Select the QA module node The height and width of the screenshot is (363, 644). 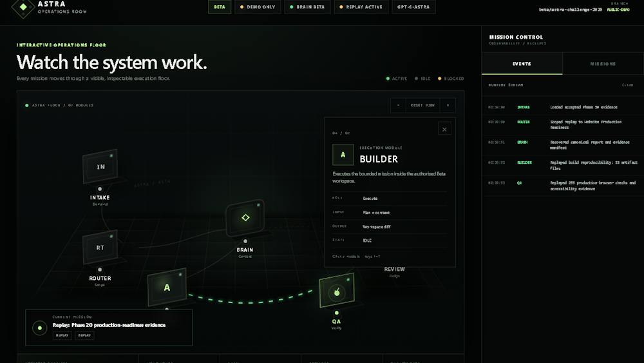337,291
